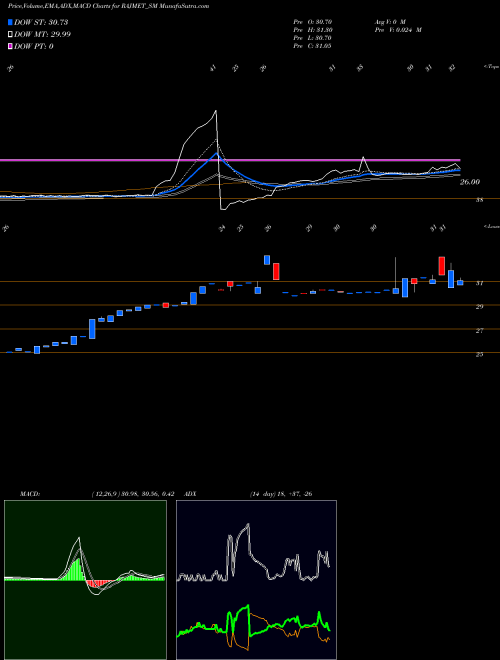Click the '<Tops' label at right edge

click(x=491, y=67)
